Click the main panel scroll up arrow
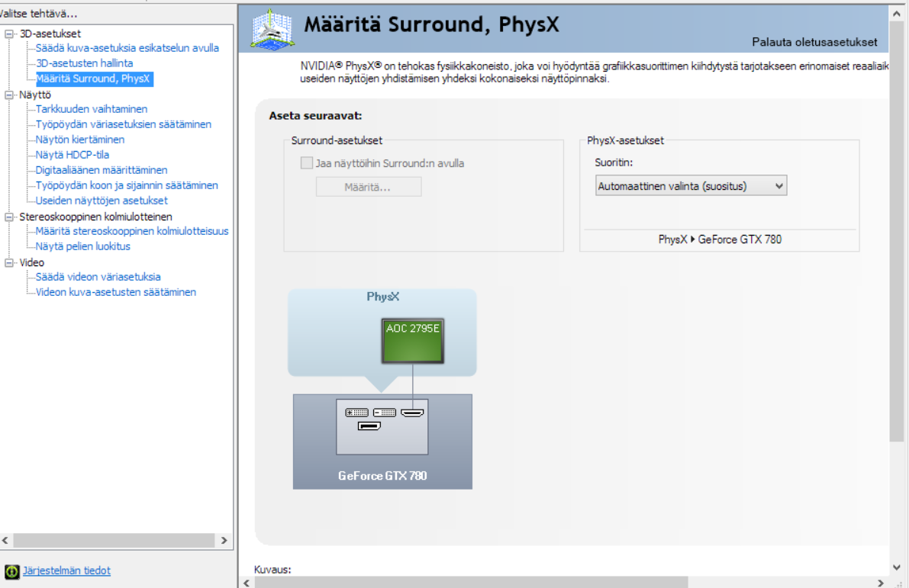The width and height of the screenshot is (909, 588). click(896, 13)
